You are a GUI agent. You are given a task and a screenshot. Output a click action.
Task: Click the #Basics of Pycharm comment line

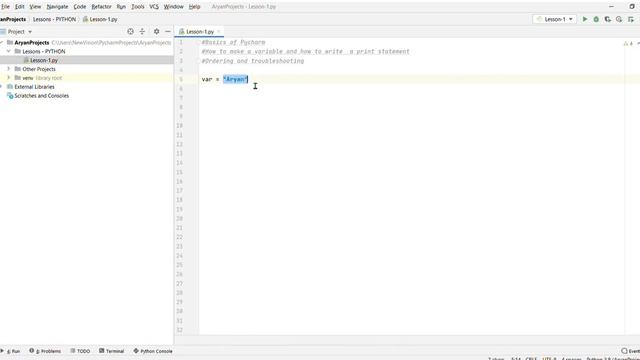click(233, 42)
